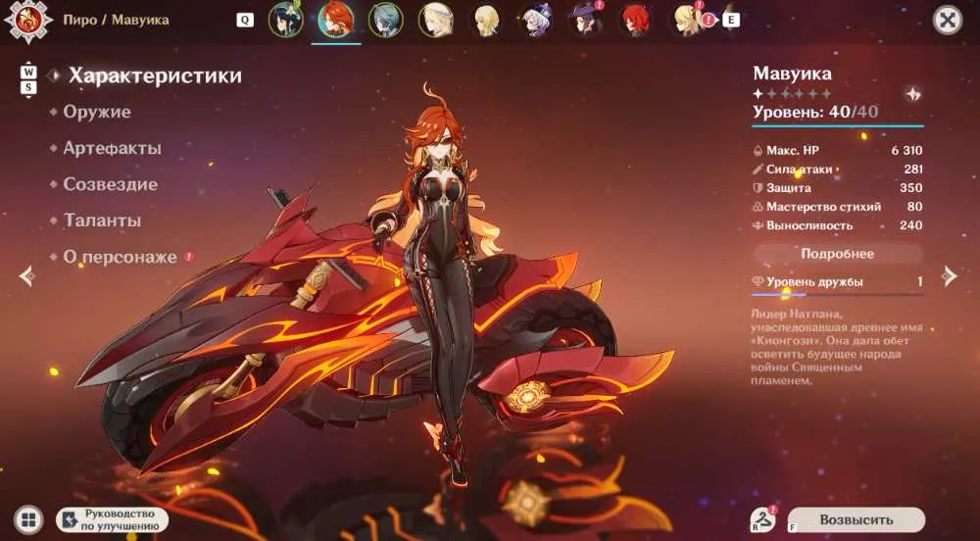This screenshot has width=980, height=541.
Task: Click the Макс. HP stat row
Action: [838, 150]
